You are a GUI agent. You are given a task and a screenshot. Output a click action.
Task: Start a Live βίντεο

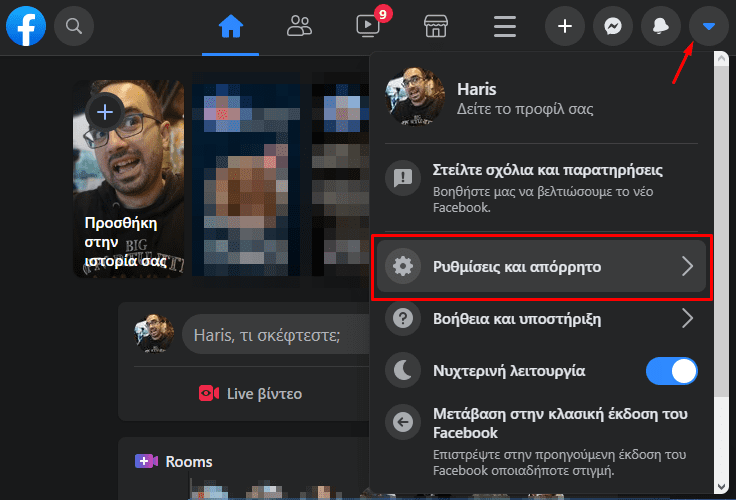(251, 393)
